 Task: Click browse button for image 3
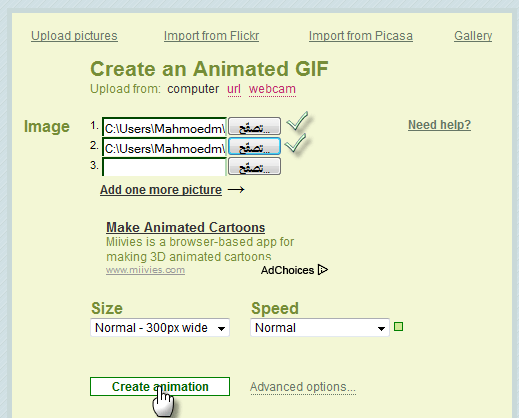(x=254, y=166)
